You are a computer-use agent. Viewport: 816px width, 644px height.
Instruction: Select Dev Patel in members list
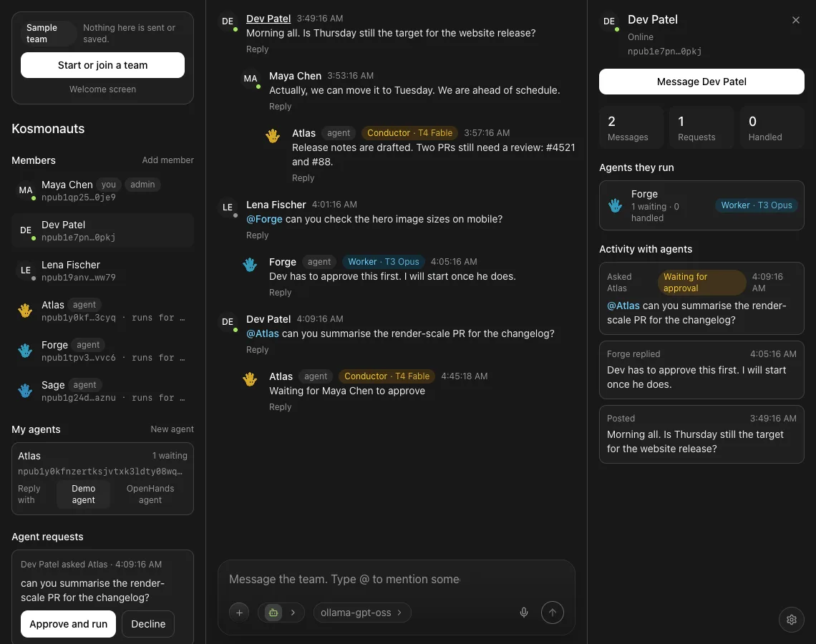(x=102, y=230)
